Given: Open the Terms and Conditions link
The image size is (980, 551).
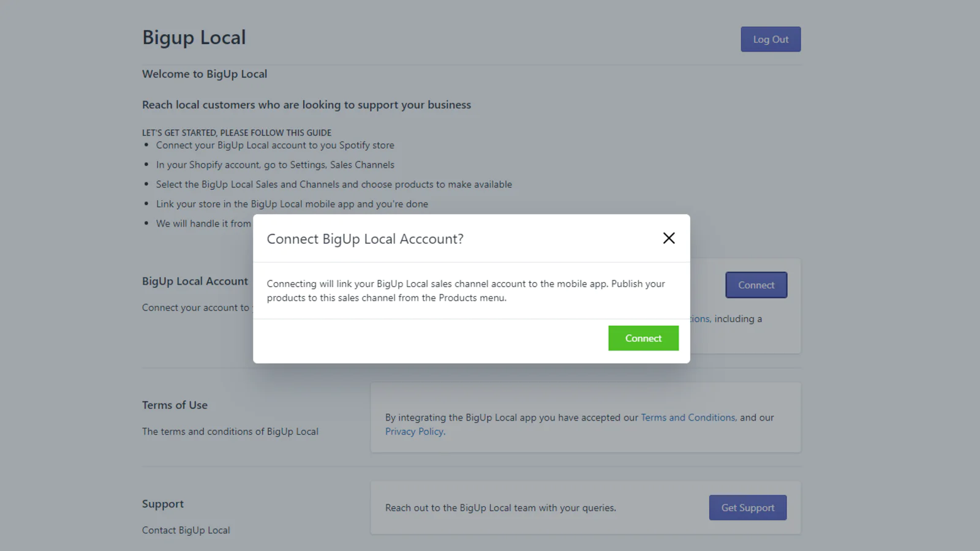Looking at the screenshot, I should 688,418.
